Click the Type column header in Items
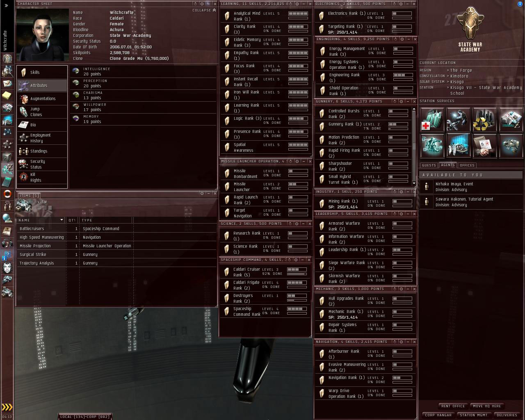 [107, 220]
